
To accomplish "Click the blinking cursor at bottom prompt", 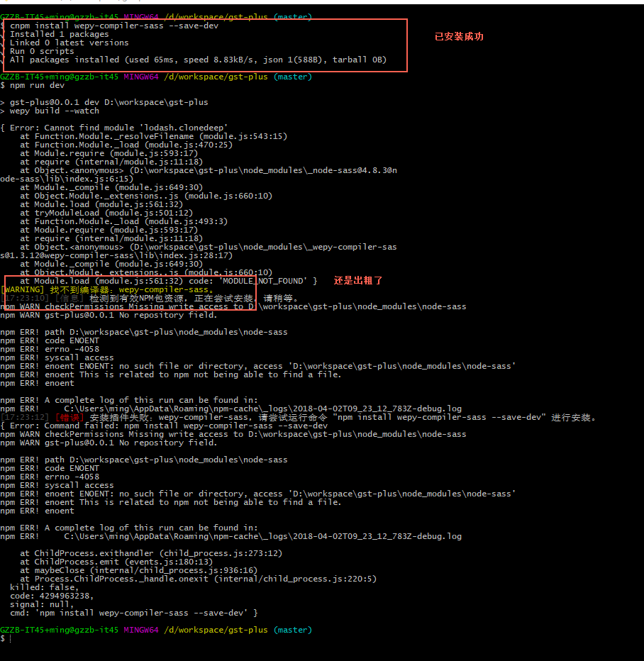I will pos(10,638).
